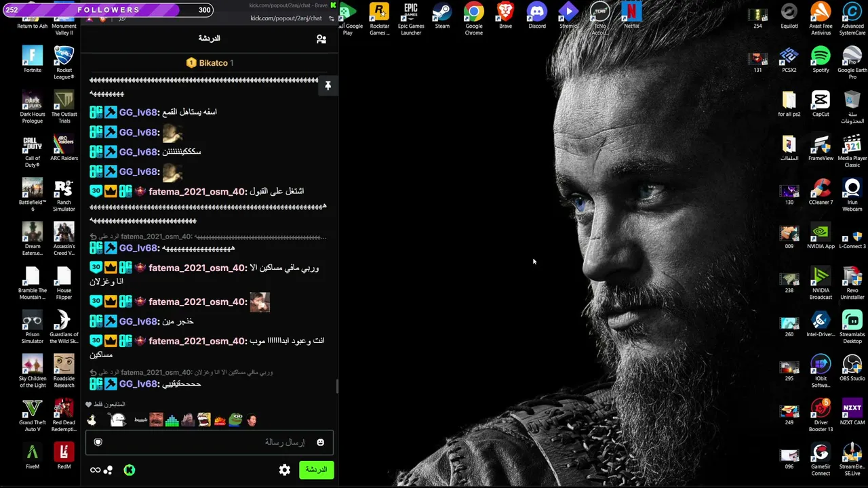The width and height of the screenshot is (868, 488).
Task: Focus the send message input field
Action: pyautogui.click(x=210, y=443)
